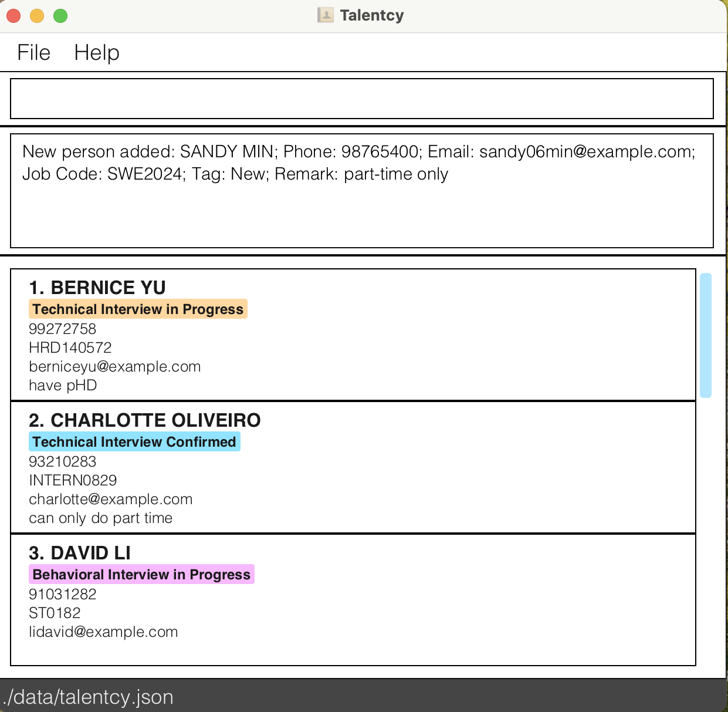Click job code HRD140572
Viewport: 728px width, 712px height.
tap(70, 347)
